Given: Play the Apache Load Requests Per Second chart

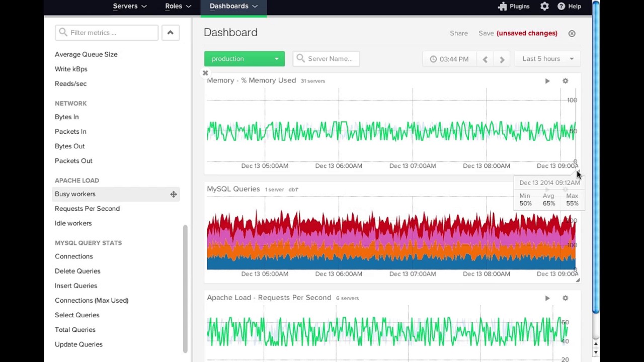Looking at the screenshot, I should pos(547,298).
